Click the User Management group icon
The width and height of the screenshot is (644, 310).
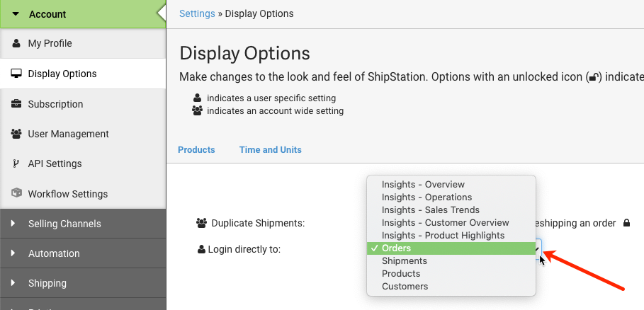tap(16, 134)
